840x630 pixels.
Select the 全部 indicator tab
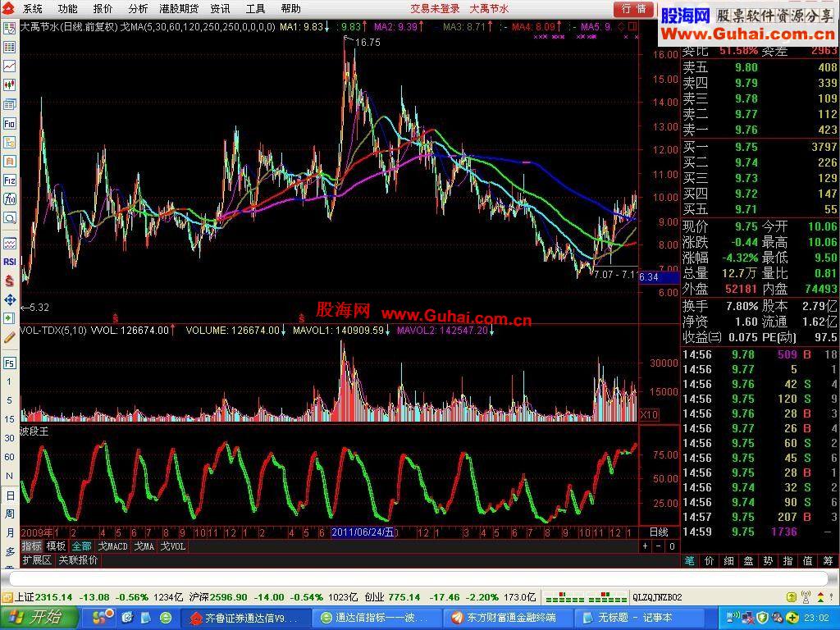[x=81, y=546]
